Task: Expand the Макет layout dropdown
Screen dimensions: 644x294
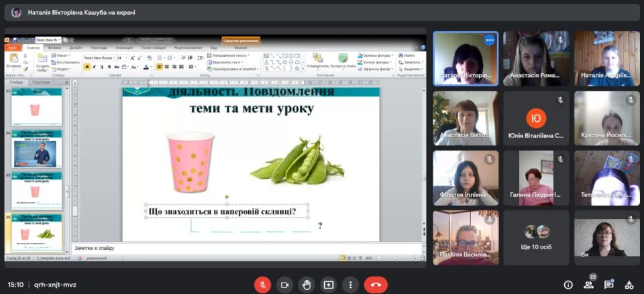Action: click(60, 56)
